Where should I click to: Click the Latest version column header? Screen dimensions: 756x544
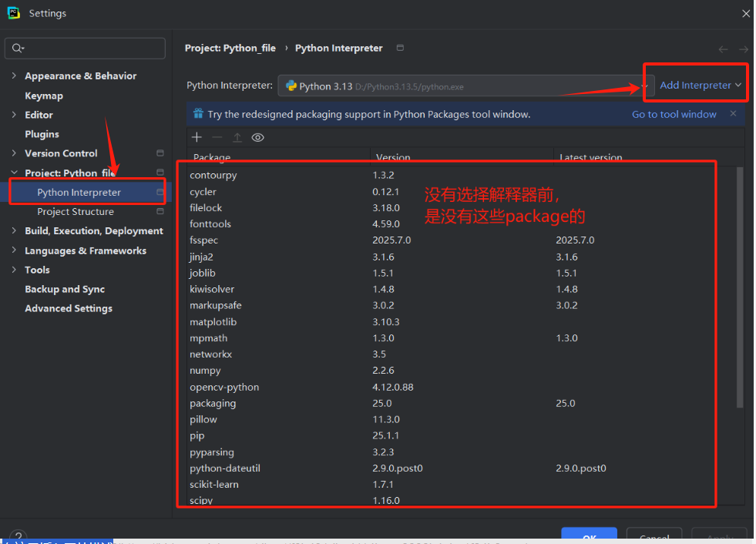point(649,157)
